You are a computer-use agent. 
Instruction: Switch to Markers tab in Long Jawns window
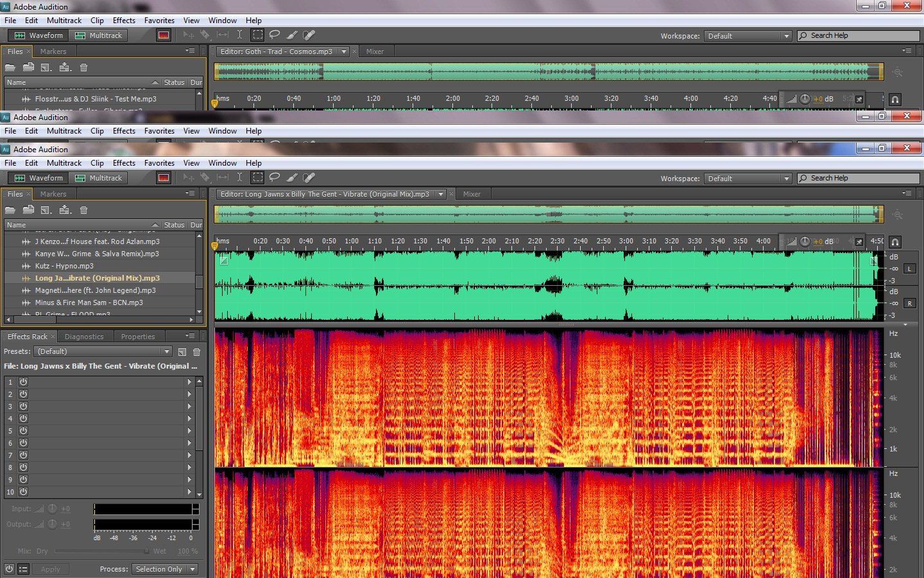pyautogui.click(x=53, y=194)
